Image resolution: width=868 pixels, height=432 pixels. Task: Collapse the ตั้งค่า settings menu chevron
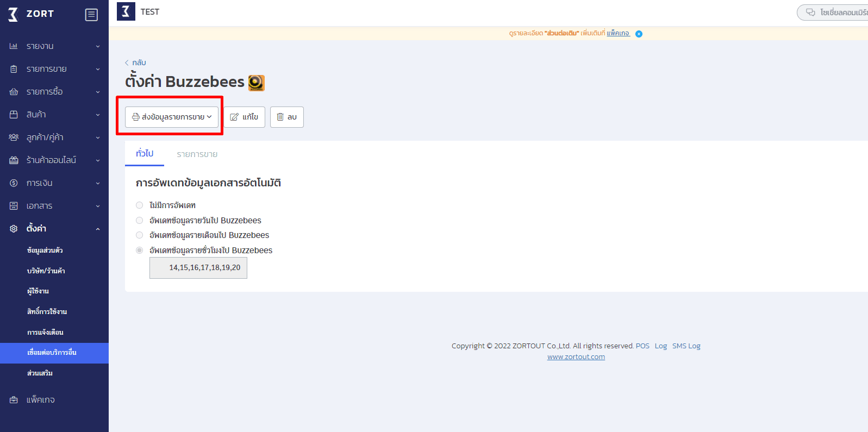(98, 229)
